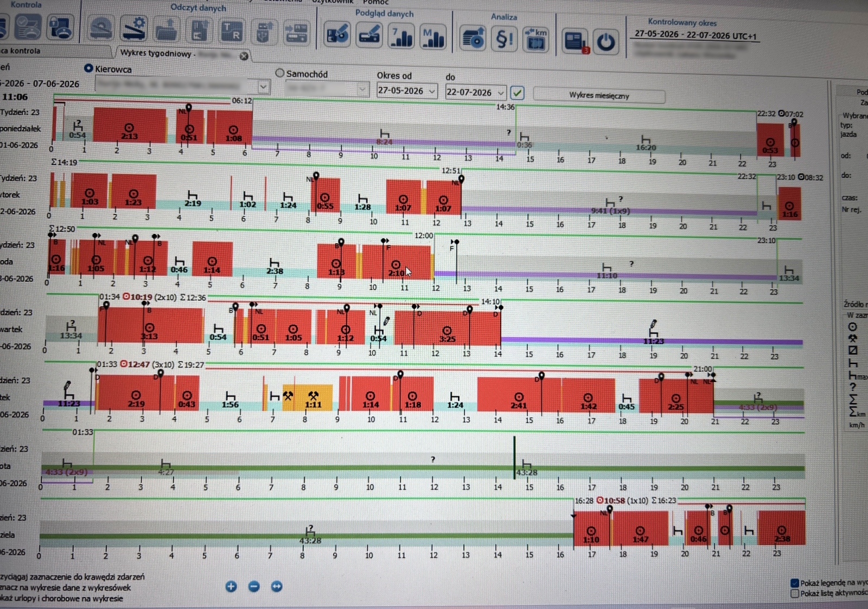Open the scanner settings icon in Odczyt danych
The image size is (868, 609).
coord(133,28)
